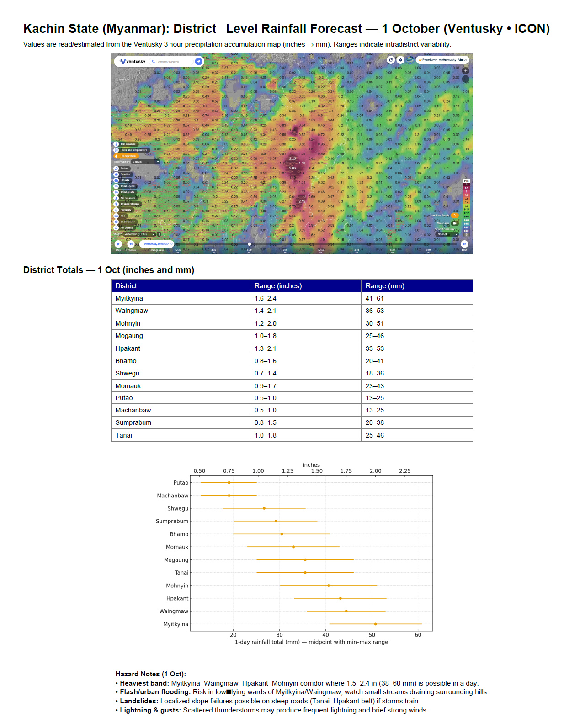Viewport: 580px width, 728px height.
Task: Click the timeline slider handle
Action: click(x=249, y=244)
